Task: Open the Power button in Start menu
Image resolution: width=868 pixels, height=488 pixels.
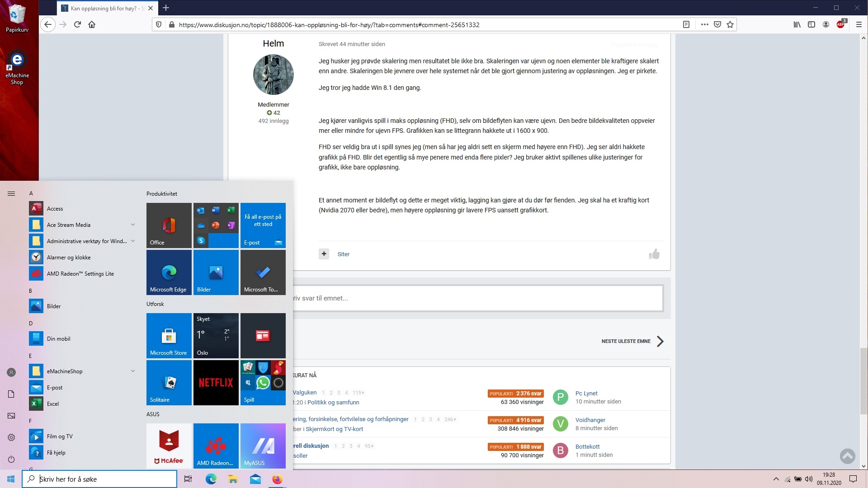Action: click(x=11, y=459)
